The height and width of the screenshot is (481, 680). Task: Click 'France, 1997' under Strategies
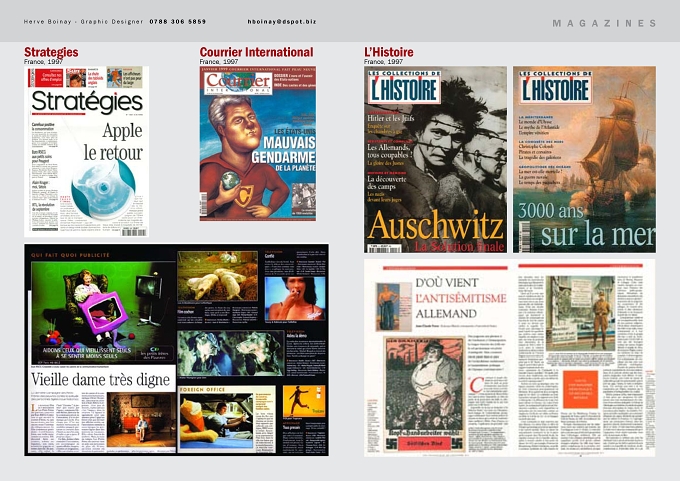(x=43, y=62)
